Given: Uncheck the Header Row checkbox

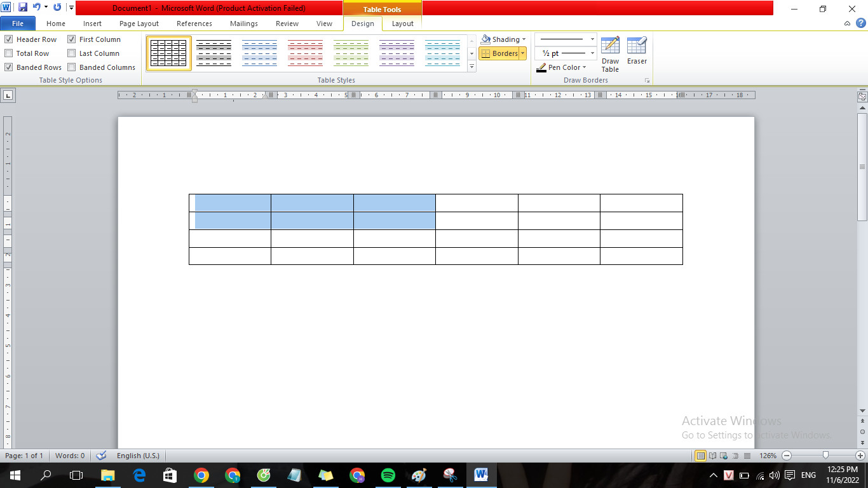Looking at the screenshot, I should coord(9,39).
